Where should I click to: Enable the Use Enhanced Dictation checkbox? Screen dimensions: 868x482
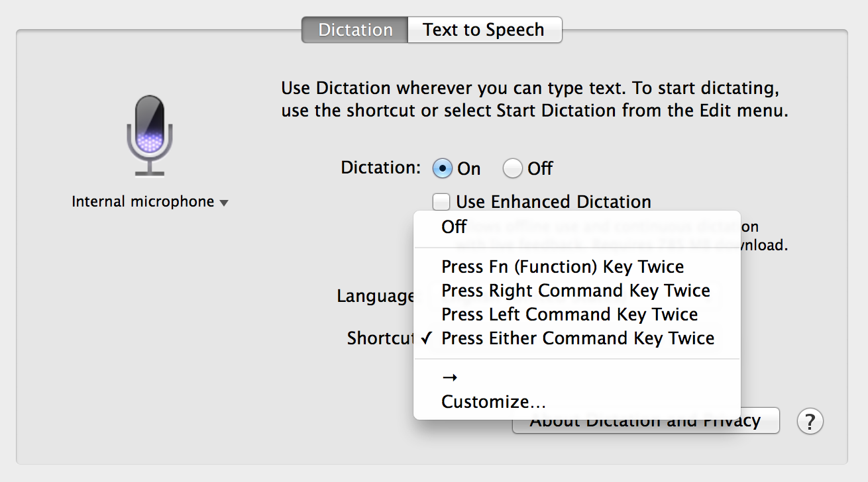coord(441,201)
